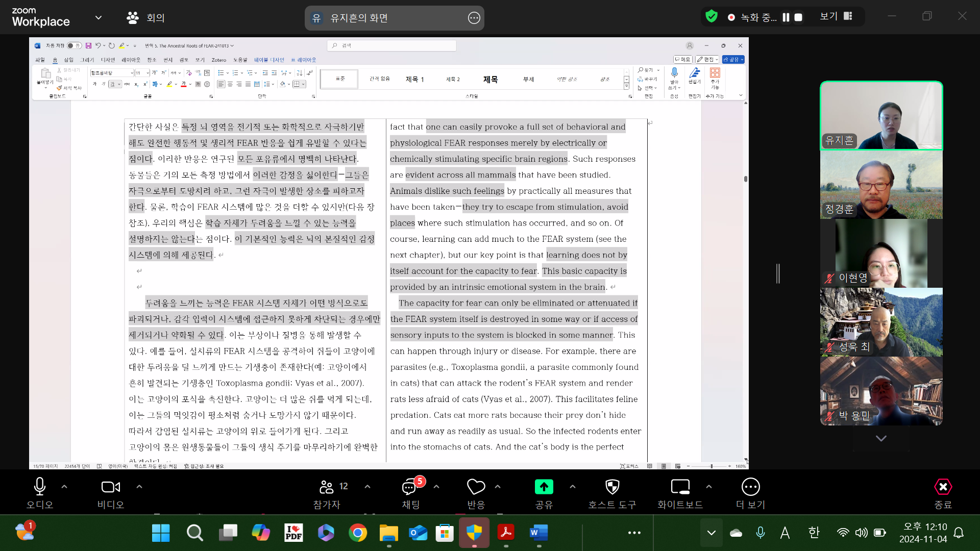The height and width of the screenshot is (551, 980).
Task: Apply the 제목 1 style
Action: (414, 79)
